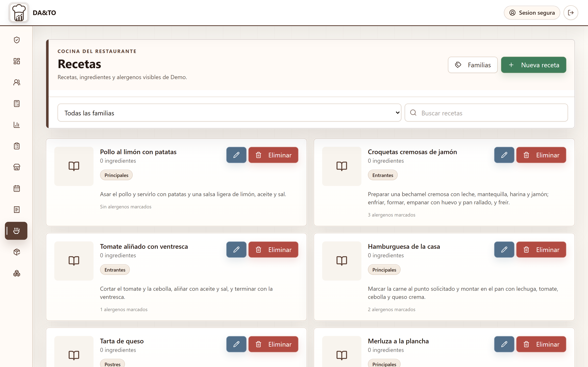This screenshot has width=588, height=367.
Task: Click the Buscar recetas search field
Action: click(486, 113)
